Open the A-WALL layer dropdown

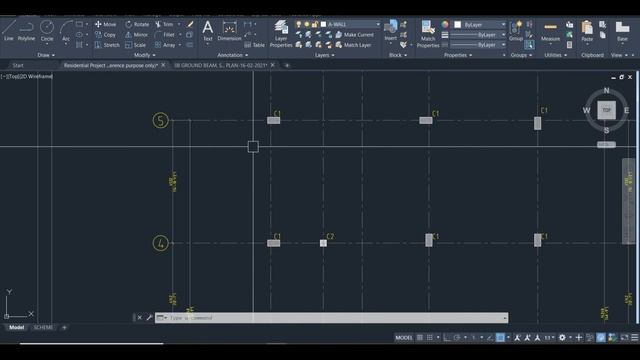[378, 24]
